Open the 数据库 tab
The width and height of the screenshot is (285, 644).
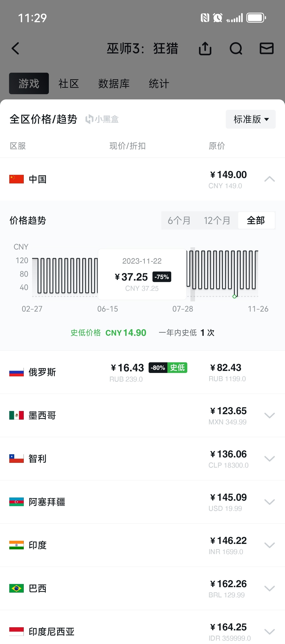pyautogui.click(x=114, y=84)
